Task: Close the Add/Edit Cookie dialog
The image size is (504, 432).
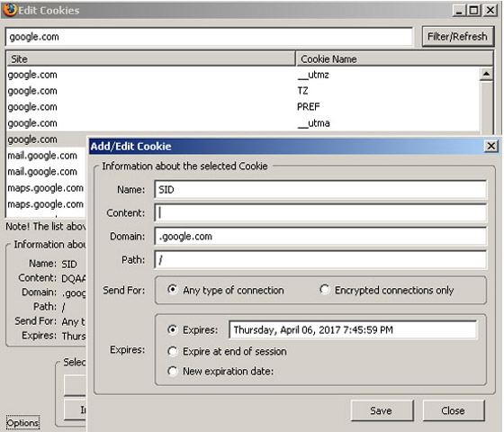Action: (490, 147)
